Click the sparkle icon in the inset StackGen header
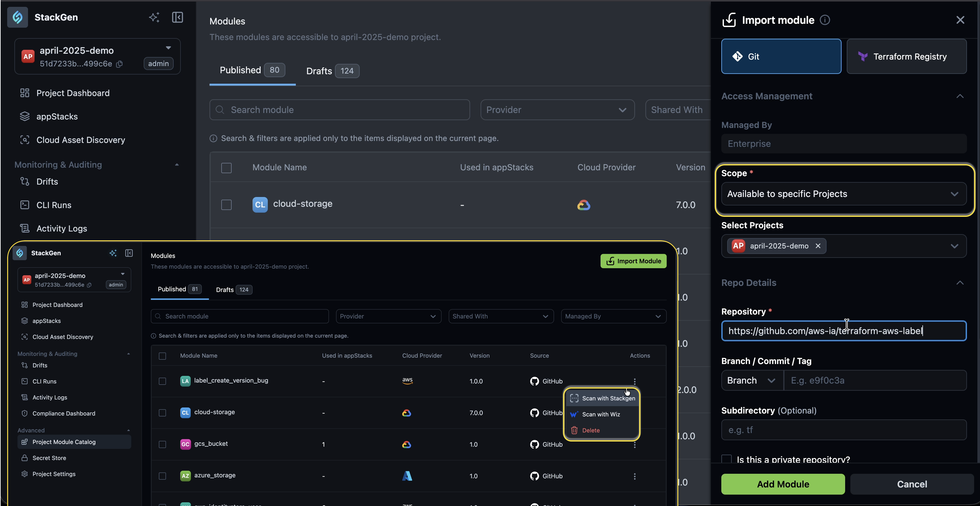Viewport: 980px width, 506px height. (x=113, y=253)
